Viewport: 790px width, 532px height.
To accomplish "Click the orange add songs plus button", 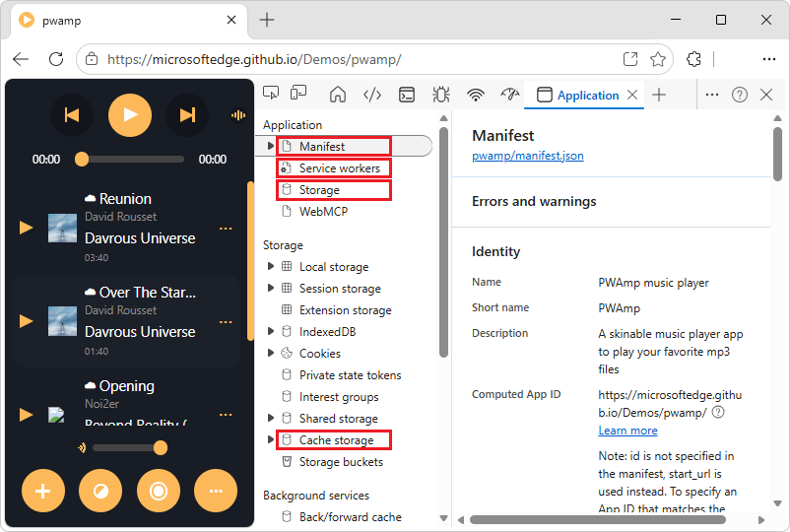I will pyautogui.click(x=43, y=491).
